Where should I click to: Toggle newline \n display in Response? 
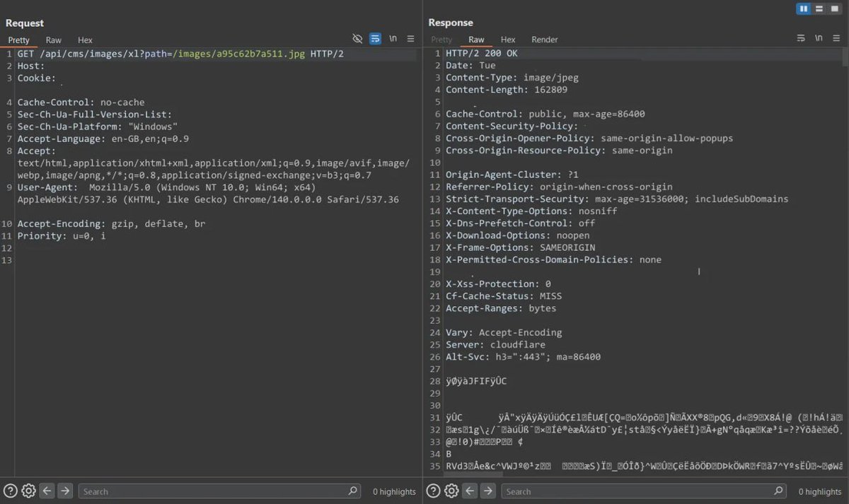(819, 38)
